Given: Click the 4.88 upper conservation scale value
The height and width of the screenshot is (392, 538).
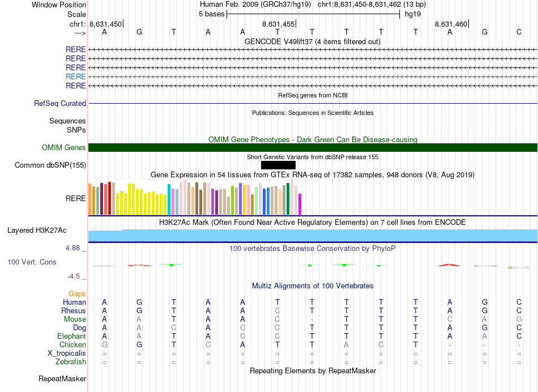Looking at the screenshot, I should pyautogui.click(x=72, y=248).
